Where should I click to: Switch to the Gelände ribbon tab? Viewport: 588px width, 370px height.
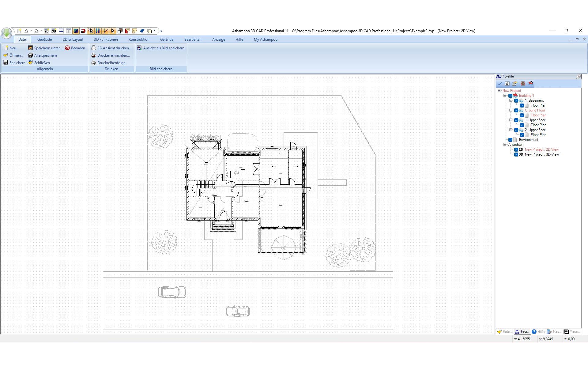point(167,40)
